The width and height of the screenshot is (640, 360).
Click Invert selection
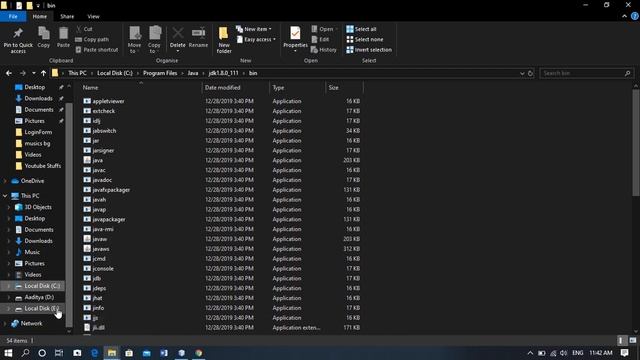(x=369, y=50)
